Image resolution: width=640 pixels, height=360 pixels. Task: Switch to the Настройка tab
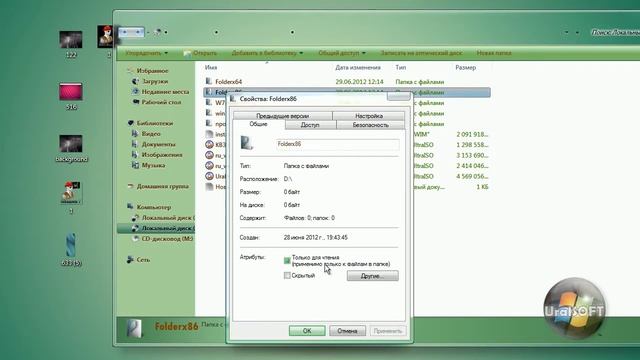pyautogui.click(x=369, y=116)
